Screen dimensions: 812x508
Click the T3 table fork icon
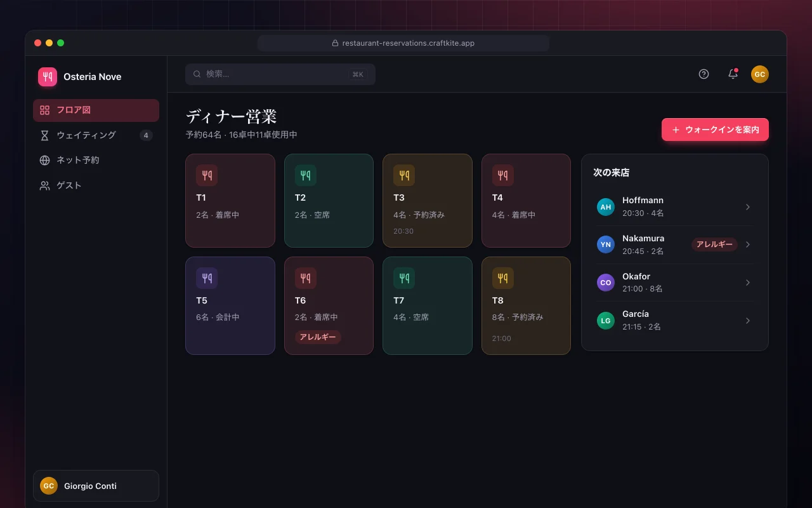click(x=404, y=175)
